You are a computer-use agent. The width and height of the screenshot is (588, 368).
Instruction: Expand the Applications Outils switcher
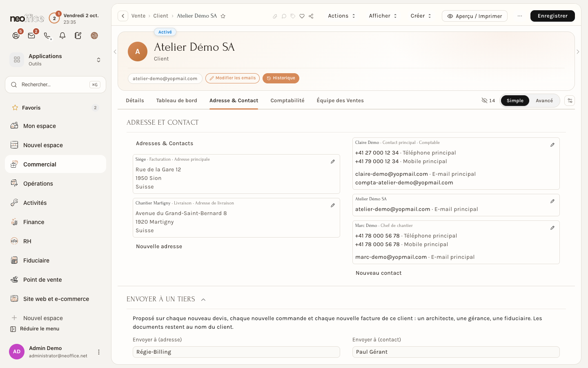pos(56,60)
